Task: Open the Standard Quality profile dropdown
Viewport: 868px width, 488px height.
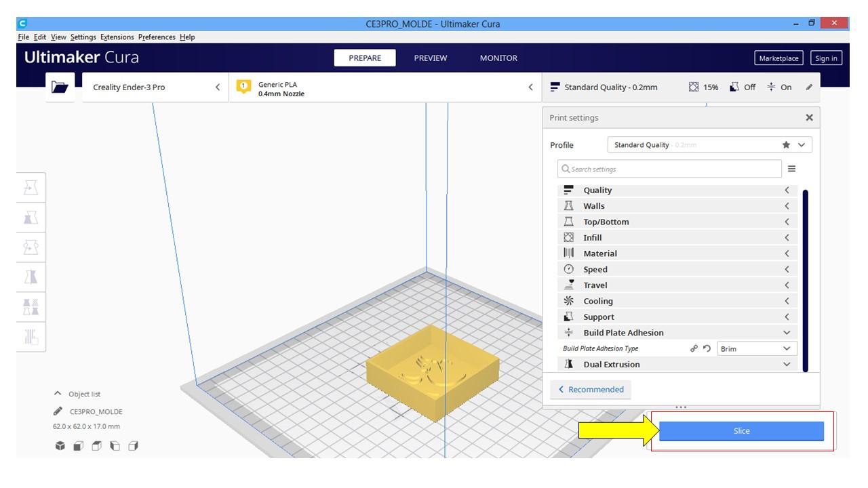Action: (x=710, y=145)
